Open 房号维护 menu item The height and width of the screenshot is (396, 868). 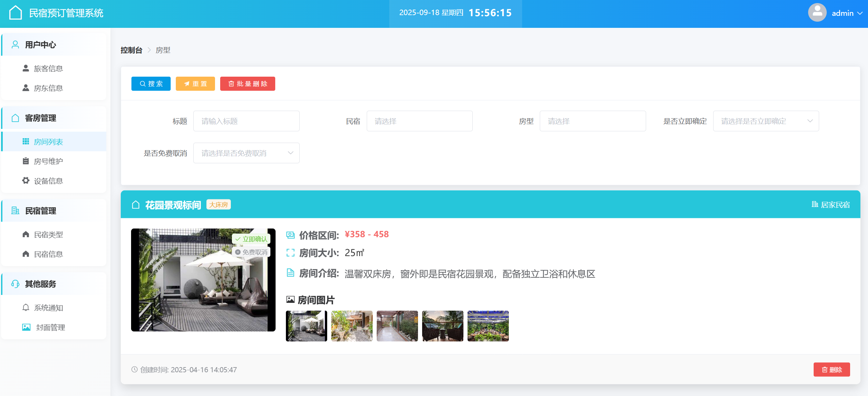(54, 161)
